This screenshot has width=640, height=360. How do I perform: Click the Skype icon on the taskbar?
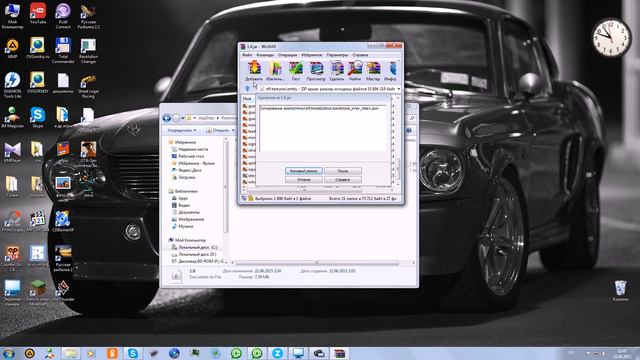[x=132, y=353]
